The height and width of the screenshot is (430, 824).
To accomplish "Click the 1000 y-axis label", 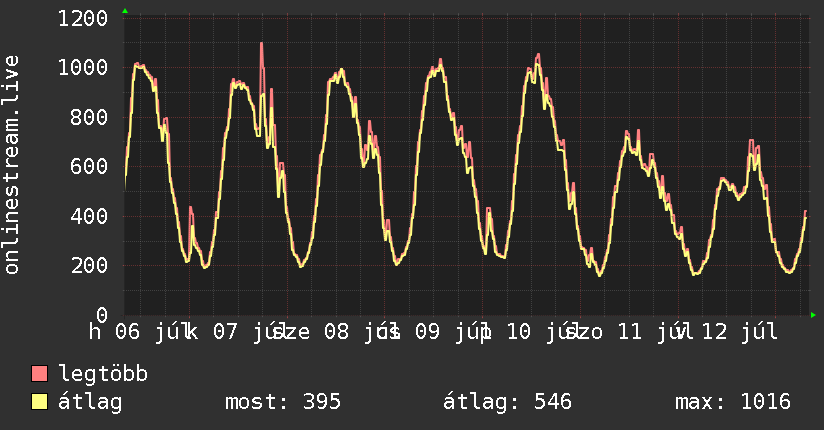I will [x=83, y=67].
